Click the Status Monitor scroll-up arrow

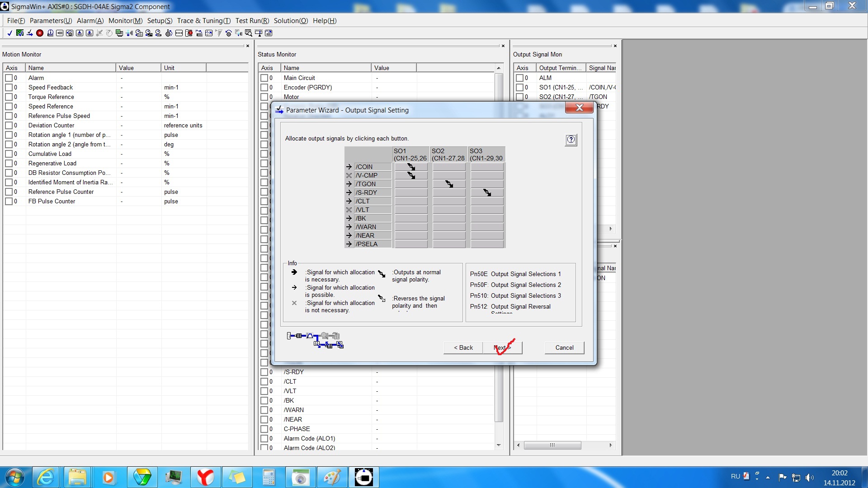[499, 68]
